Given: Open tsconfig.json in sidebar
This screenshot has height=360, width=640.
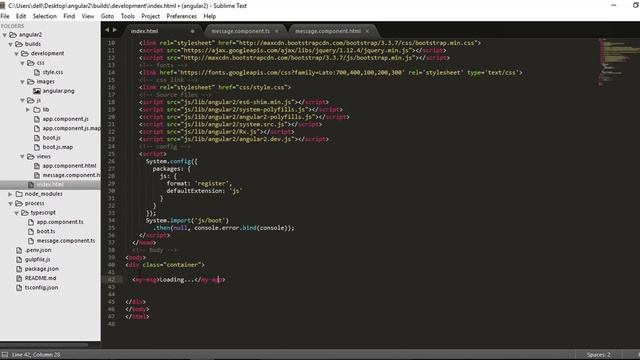Looking at the screenshot, I should point(41,288).
